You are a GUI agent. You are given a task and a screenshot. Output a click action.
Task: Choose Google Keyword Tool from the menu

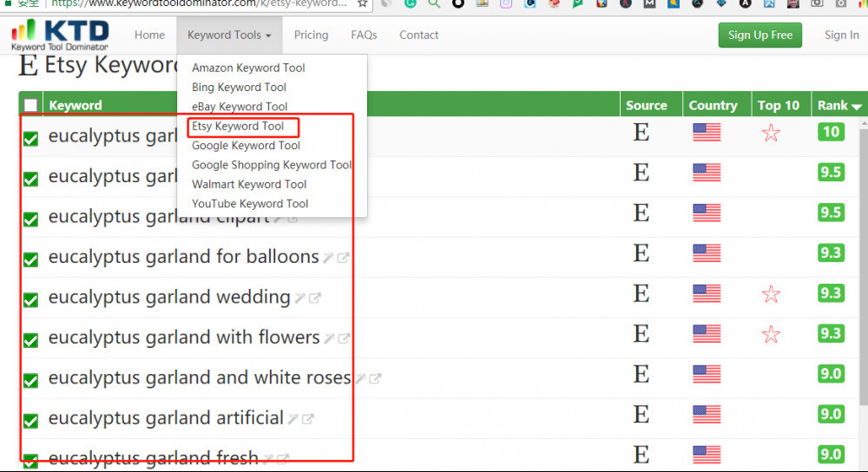coord(246,146)
